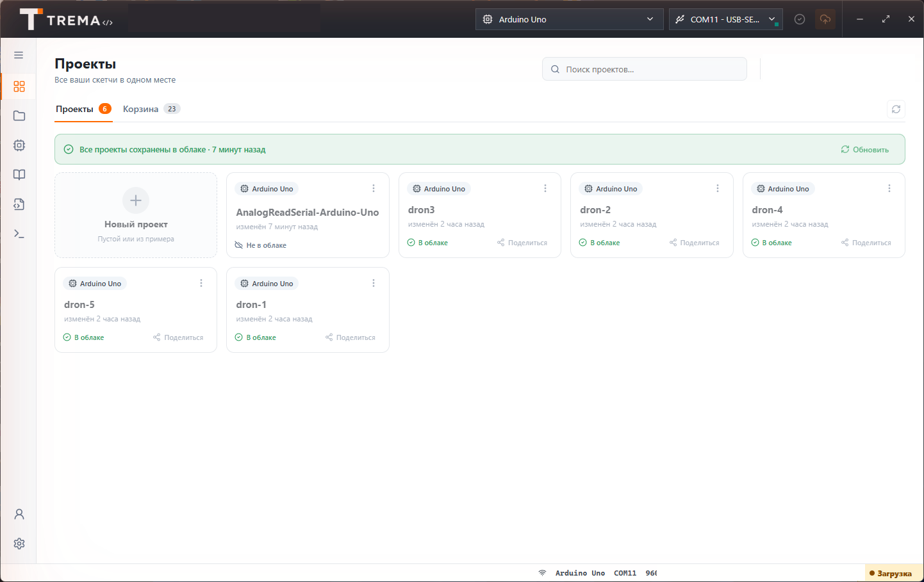Open the dron-4 project title

767,209
